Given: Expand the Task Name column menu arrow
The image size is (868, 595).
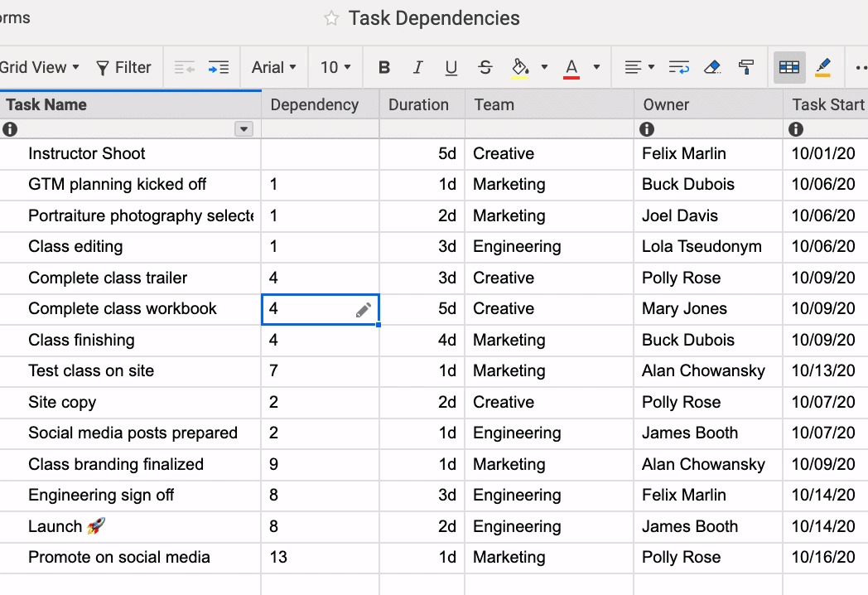Looking at the screenshot, I should [244, 129].
